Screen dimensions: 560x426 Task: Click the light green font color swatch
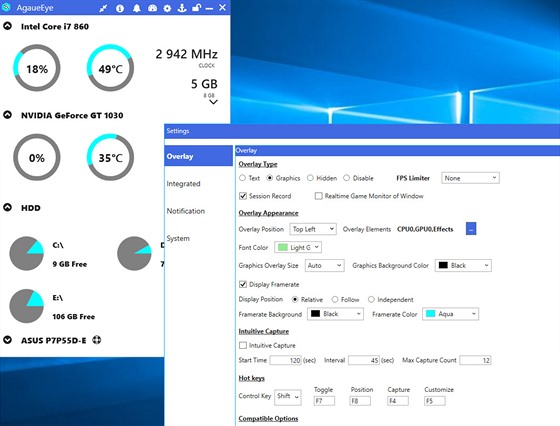[282, 247]
